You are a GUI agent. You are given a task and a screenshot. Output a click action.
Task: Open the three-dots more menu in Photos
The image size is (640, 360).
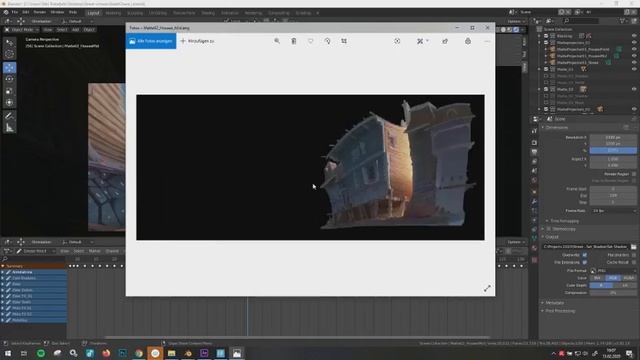pos(487,41)
